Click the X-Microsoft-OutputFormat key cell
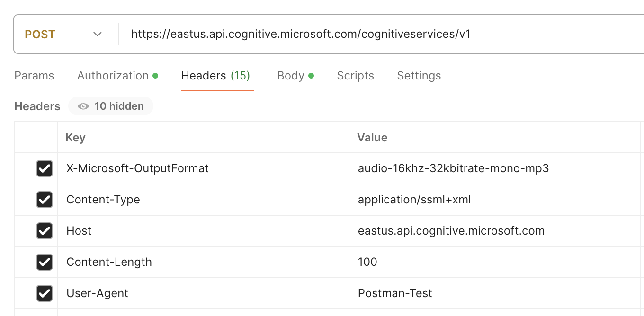The image size is (644, 316). tap(137, 168)
